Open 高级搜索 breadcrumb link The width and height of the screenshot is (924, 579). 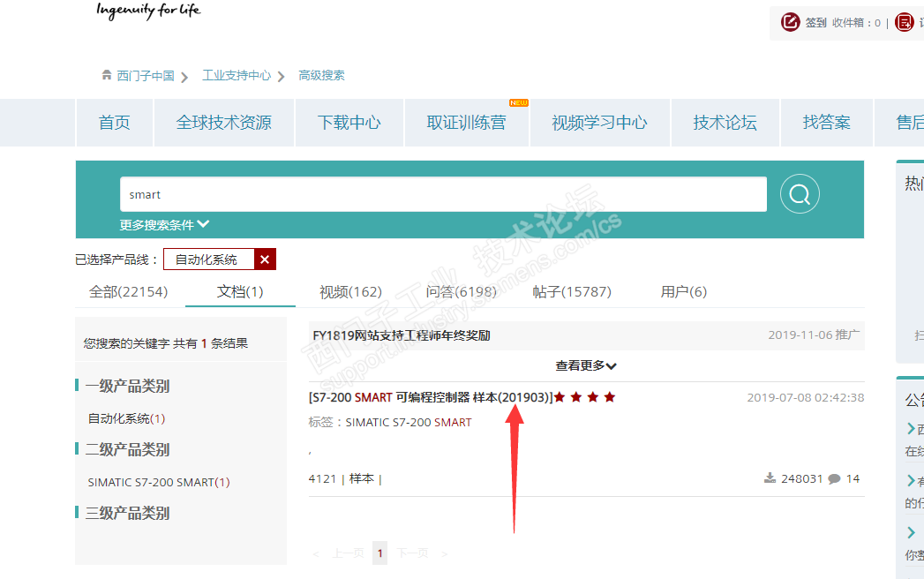[x=322, y=76]
